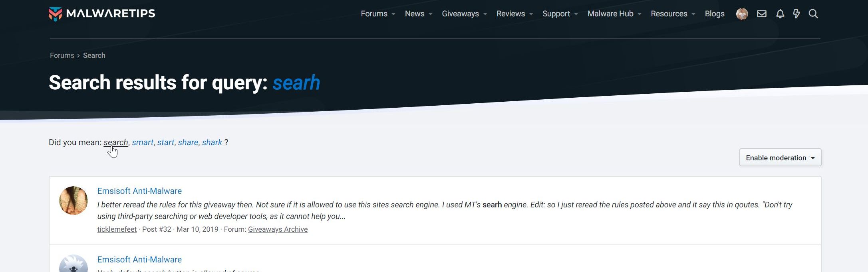Choose the "shark" suggestion link
The height and width of the screenshot is (272, 868).
(x=212, y=143)
